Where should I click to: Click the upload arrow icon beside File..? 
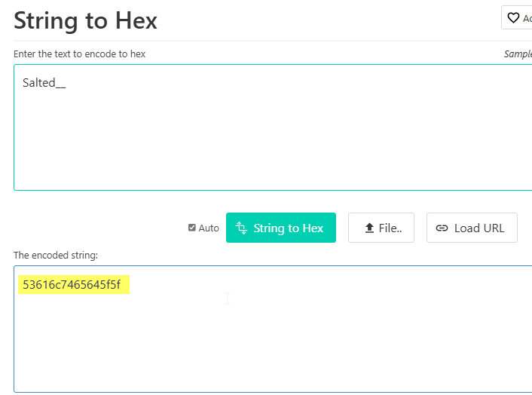(369, 228)
